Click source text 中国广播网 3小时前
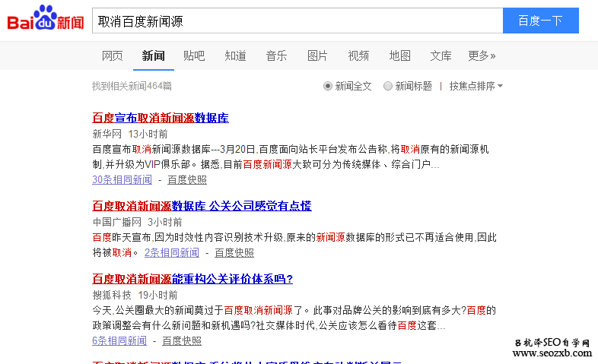Screen dimensions: 598x364 [x=137, y=222]
